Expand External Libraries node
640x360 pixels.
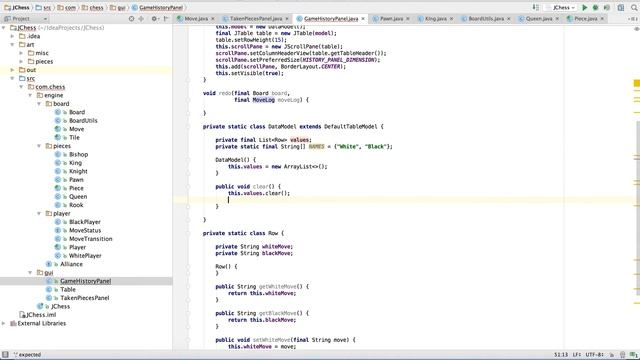click(4, 323)
